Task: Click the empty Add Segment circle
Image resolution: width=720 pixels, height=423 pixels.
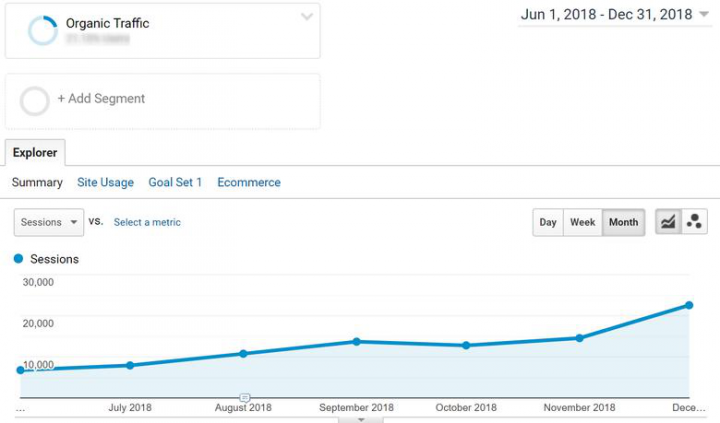Action: coord(35,100)
